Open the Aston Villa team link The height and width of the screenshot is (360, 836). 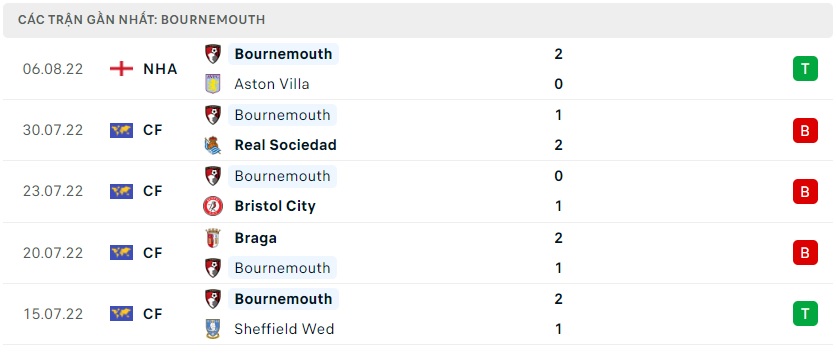pos(271,84)
